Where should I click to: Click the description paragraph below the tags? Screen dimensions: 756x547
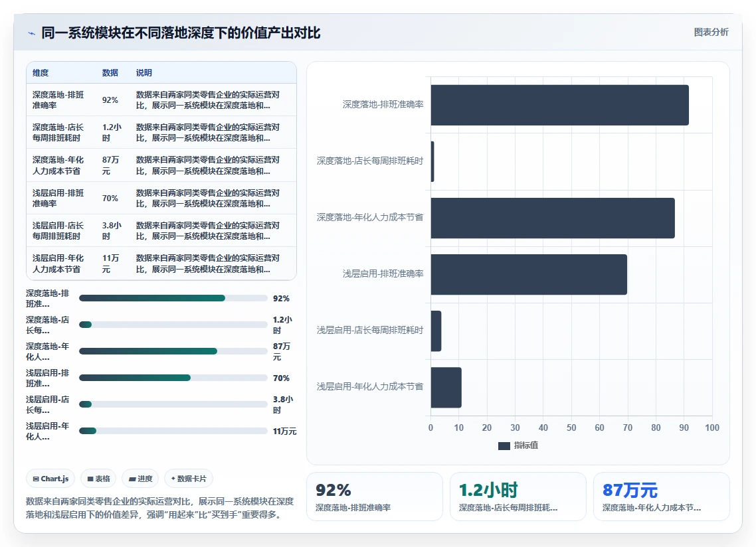point(159,508)
